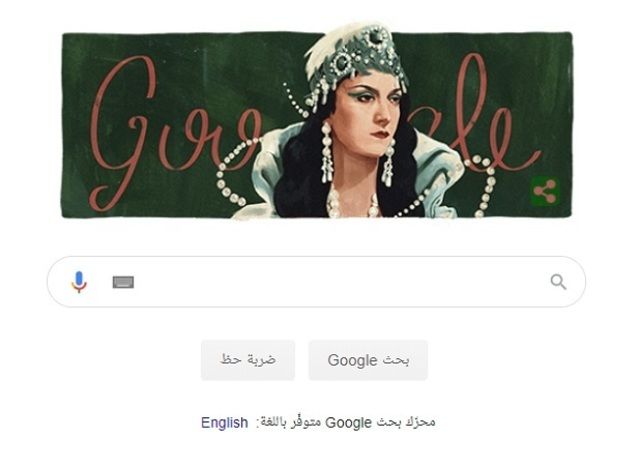Click the "ضربة حظ" lucky button
The width and height of the screenshot is (640, 466).
(x=248, y=360)
